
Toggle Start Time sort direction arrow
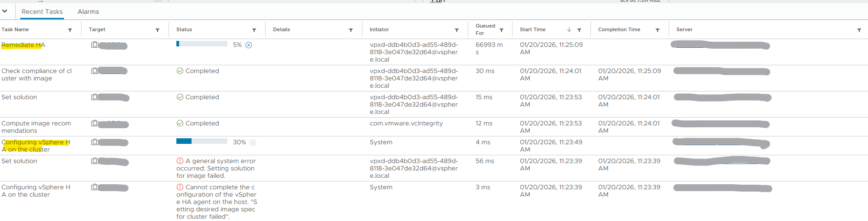(569, 29)
